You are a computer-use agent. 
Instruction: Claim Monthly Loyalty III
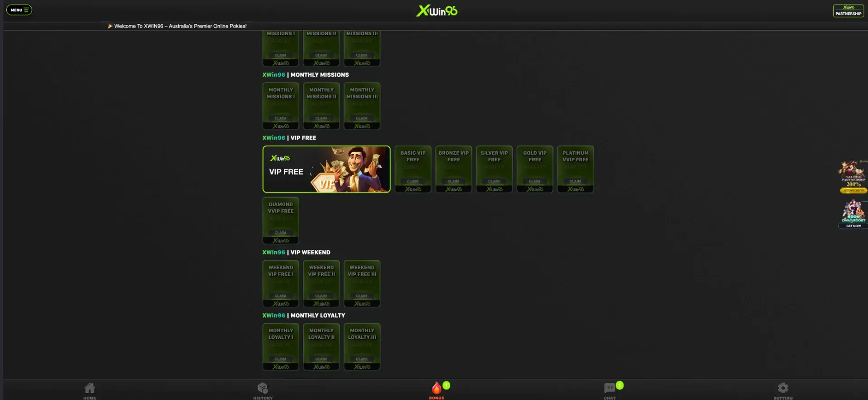click(x=362, y=359)
